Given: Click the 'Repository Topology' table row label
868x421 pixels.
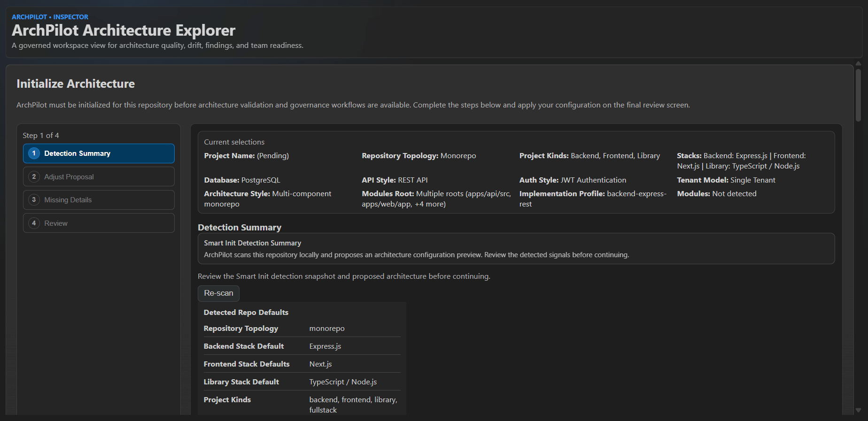Looking at the screenshot, I should coord(241,329).
